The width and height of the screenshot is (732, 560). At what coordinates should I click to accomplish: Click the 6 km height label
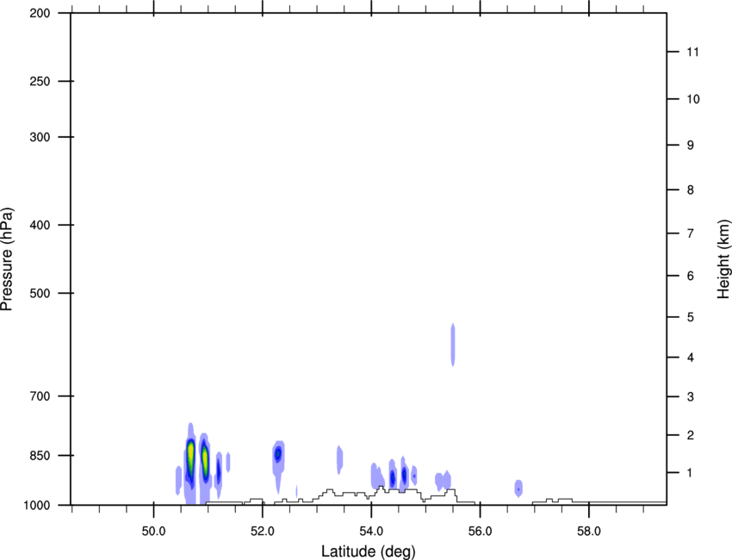click(691, 276)
